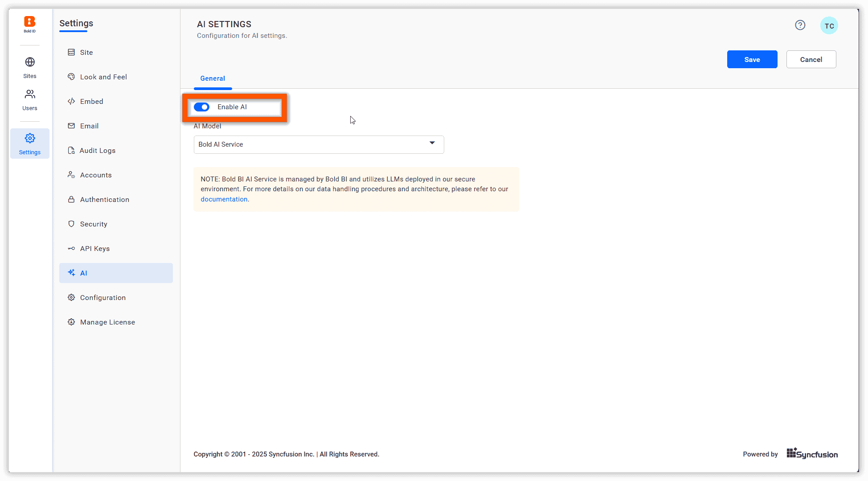The height and width of the screenshot is (481, 868).
Task: Click the Save button
Action: (752, 59)
